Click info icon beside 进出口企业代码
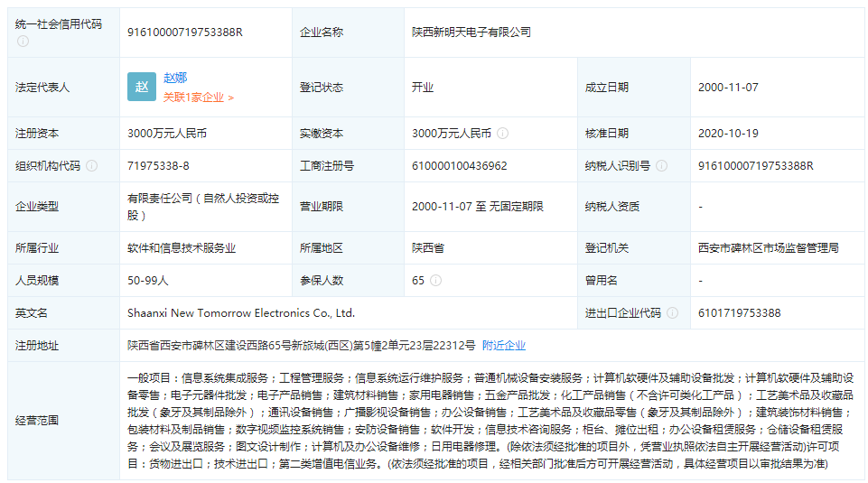 (673, 312)
